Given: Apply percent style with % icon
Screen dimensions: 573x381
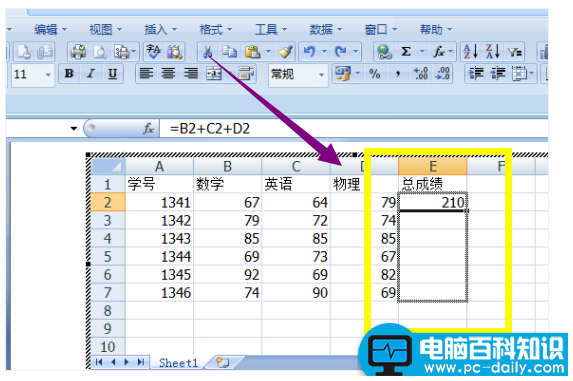Looking at the screenshot, I should 375,74.
